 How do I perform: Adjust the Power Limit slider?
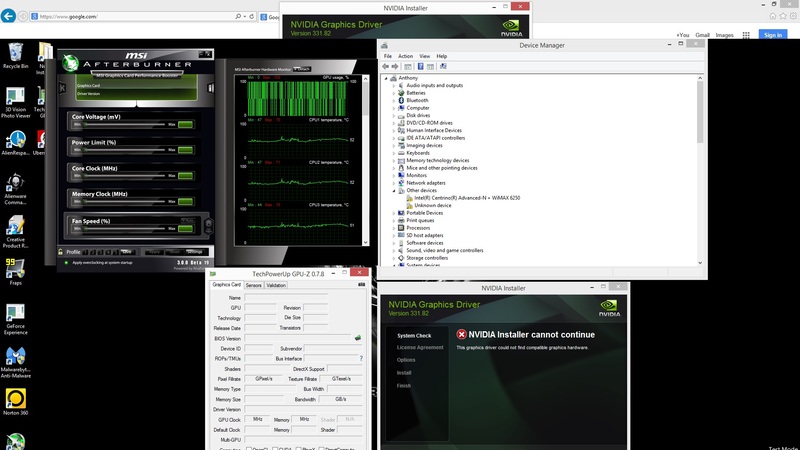point(124,149)
